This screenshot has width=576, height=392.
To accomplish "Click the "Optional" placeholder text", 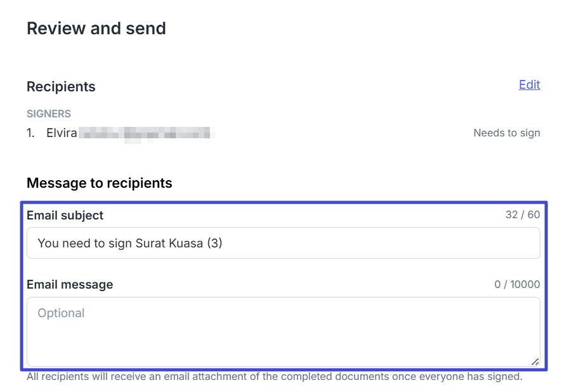I will click(x=61, y=313).
